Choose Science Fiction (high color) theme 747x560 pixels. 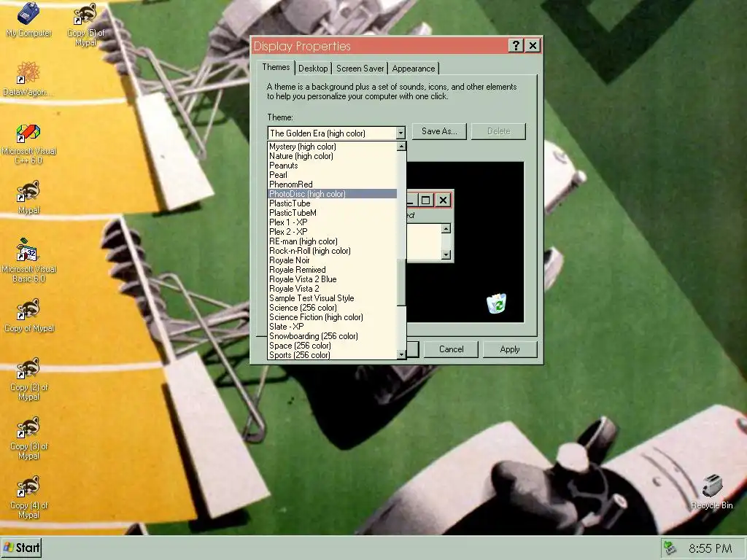[333, 318]
